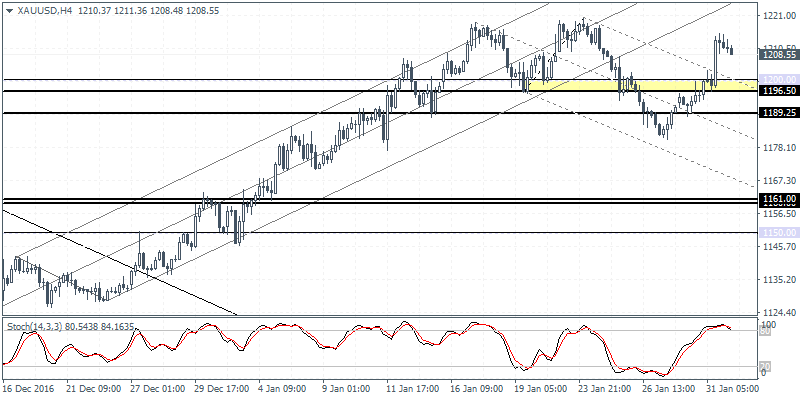
Task: Click the 1178.50 price scale value
Action: click(777, 148)
